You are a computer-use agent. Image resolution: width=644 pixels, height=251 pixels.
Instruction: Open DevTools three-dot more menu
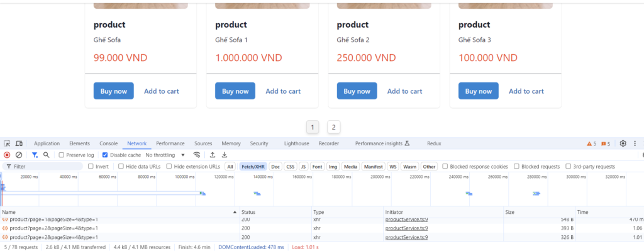[x=635, y=143]
